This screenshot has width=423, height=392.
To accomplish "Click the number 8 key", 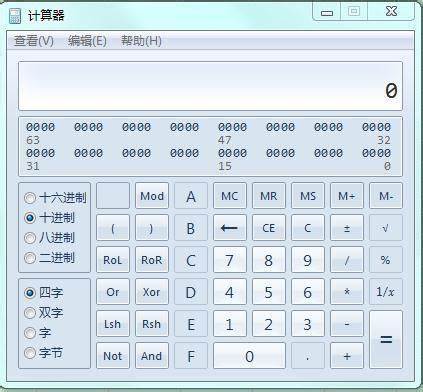I will coord(269,260).
